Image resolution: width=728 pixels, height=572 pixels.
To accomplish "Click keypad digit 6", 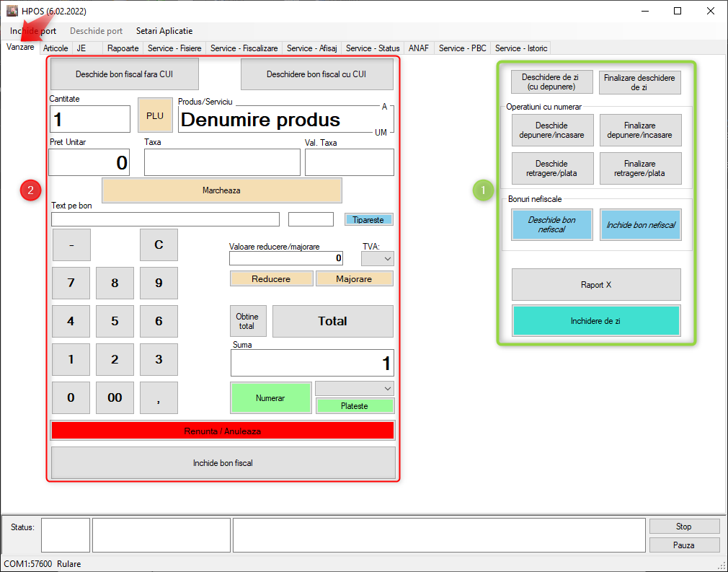I will (159, 321).
